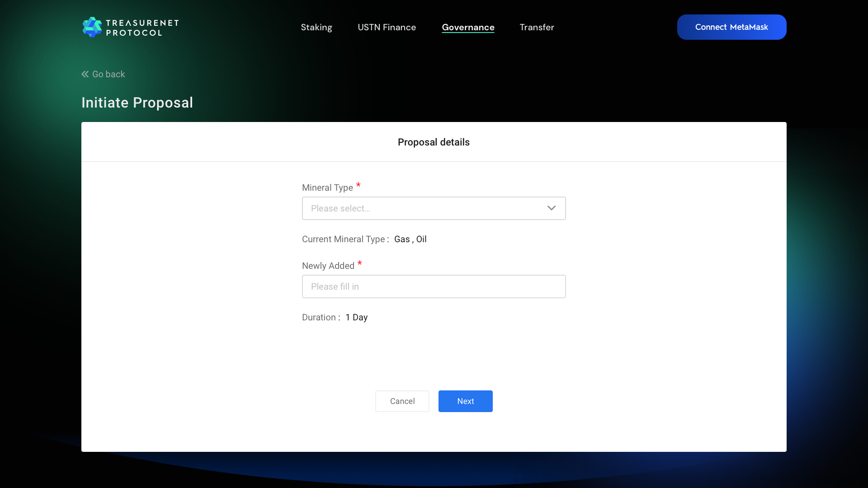
Task: Open the Staking page
Action: click(x=316, y=27)
